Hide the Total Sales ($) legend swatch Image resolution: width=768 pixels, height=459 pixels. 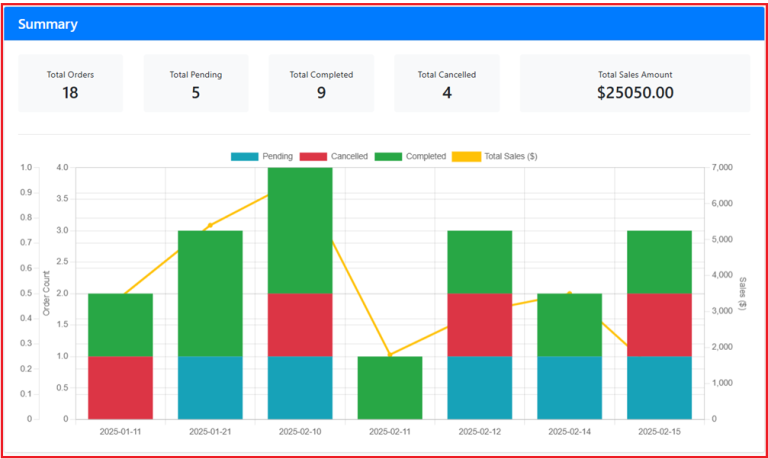466,157
